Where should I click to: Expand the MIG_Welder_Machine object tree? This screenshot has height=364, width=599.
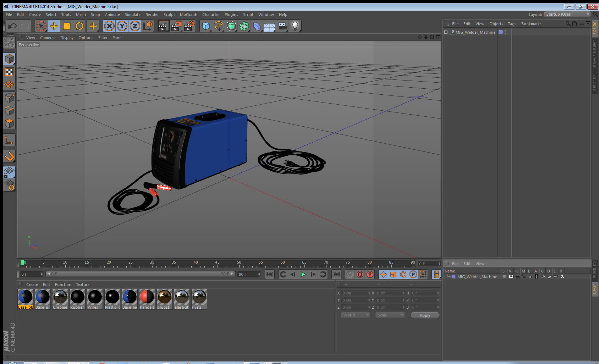pyautogui.click(x=446, y=32)
